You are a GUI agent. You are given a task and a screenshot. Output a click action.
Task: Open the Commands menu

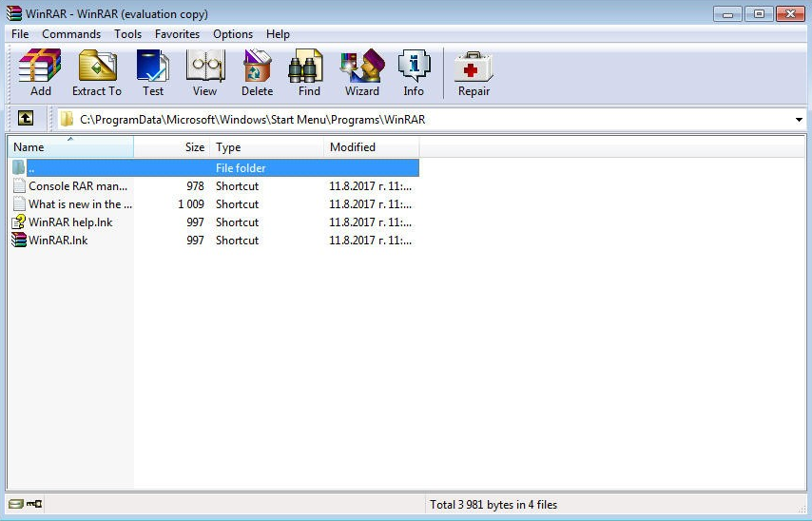[71, 34]
